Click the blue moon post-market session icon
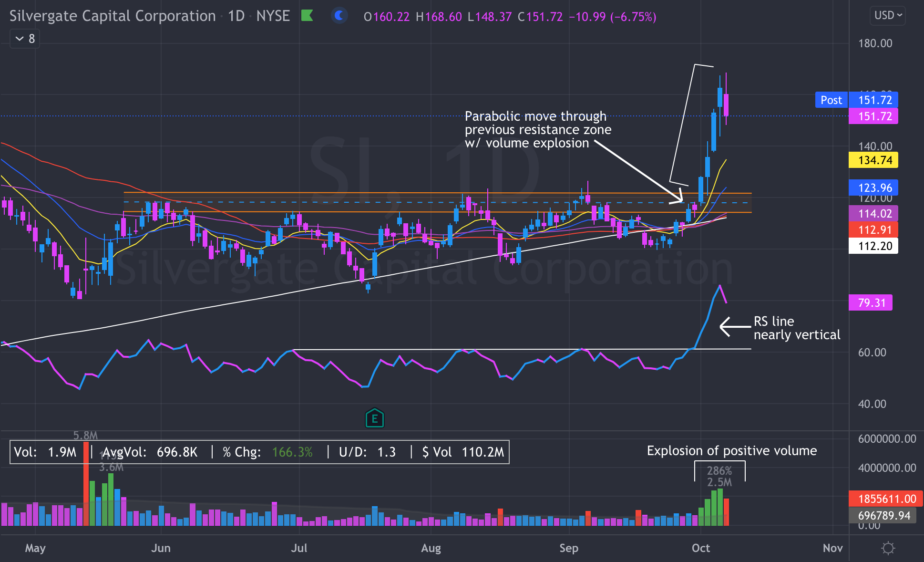Screen dimensions: 924x562 pyautogui.click(x=339, y=16)
